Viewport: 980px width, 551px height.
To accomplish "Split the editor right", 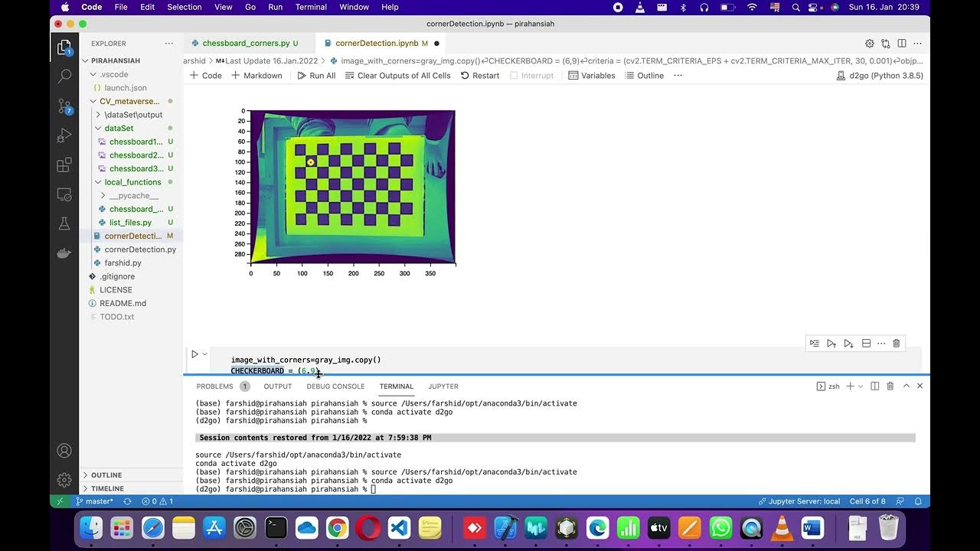I will coord(902,44).
